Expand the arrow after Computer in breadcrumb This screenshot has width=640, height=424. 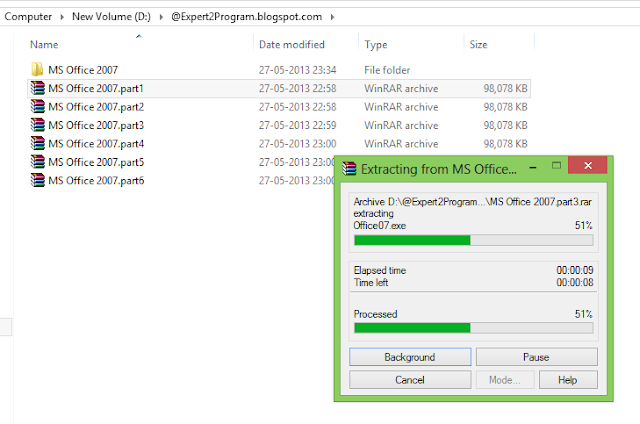pos(62,17)
